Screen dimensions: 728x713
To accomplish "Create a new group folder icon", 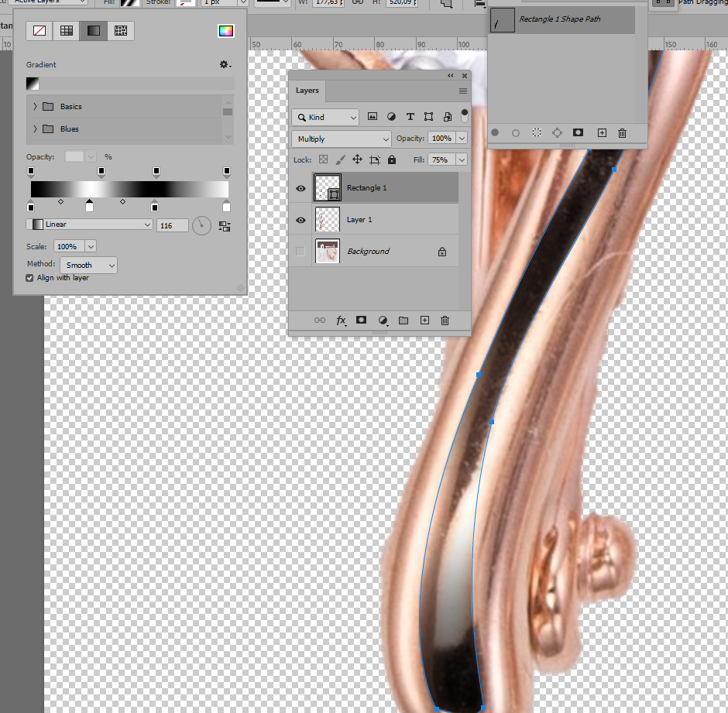I will click(403, 321).
